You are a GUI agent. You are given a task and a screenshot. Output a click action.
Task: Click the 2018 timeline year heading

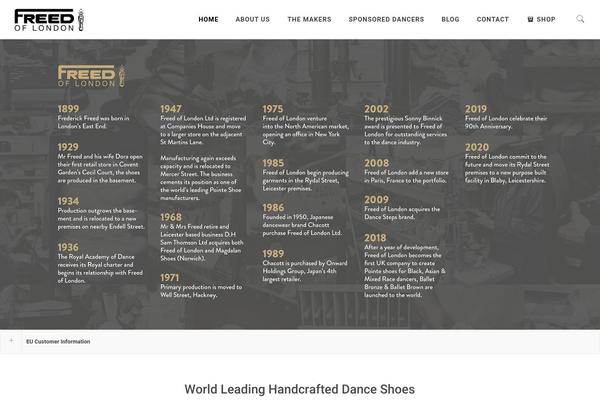click(x=375, y=238)
